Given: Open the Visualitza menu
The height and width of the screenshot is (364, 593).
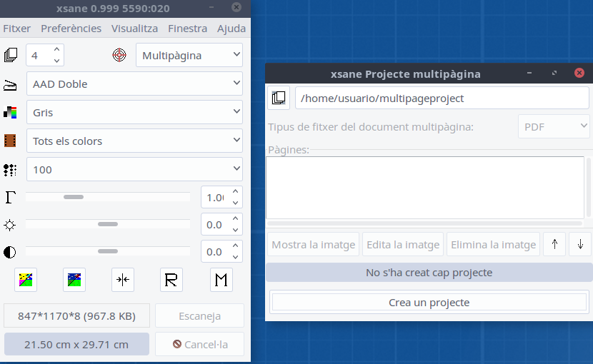Looking at the screenshot, I should coord(134,29).
